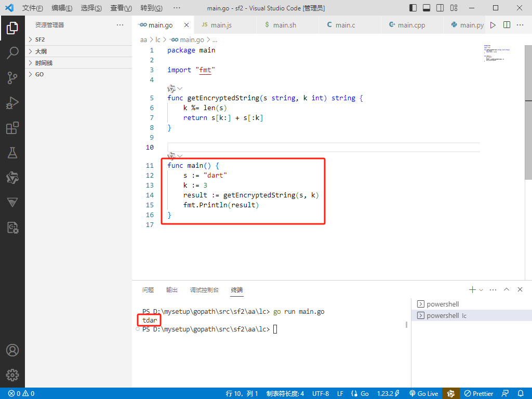
Task: Maximize the terminal panel with up chevron
Action: click(507, 289)
